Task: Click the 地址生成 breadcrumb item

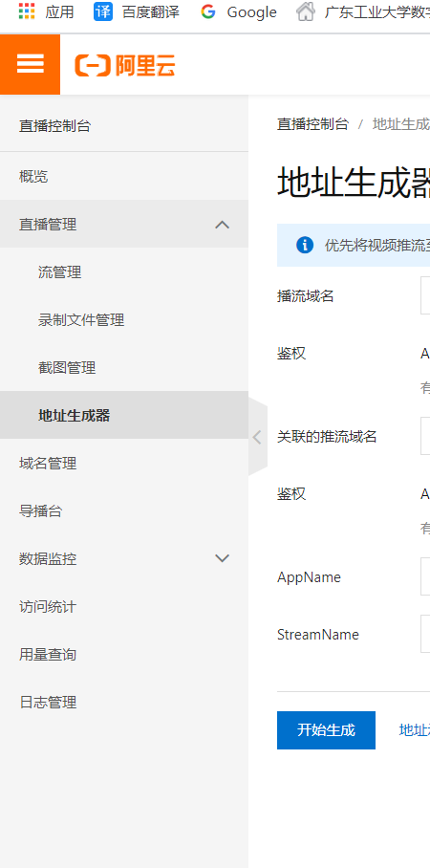Action: (401, 124)
